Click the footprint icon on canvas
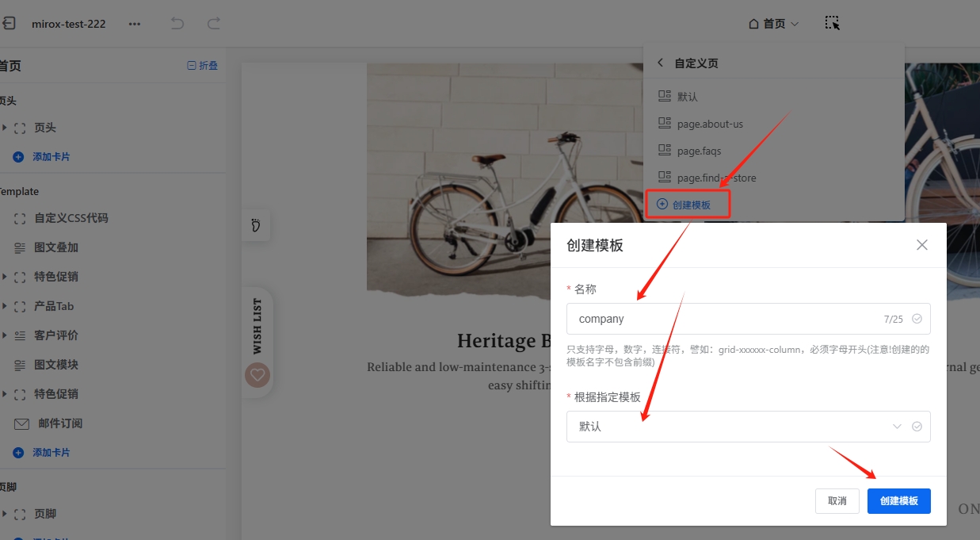 (x=255, y=226)
